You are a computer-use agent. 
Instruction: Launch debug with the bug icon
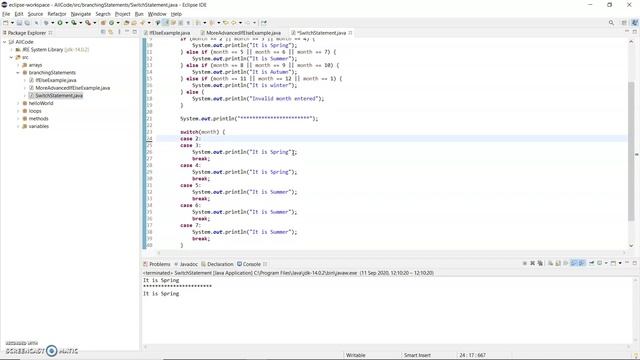point(46,23)
